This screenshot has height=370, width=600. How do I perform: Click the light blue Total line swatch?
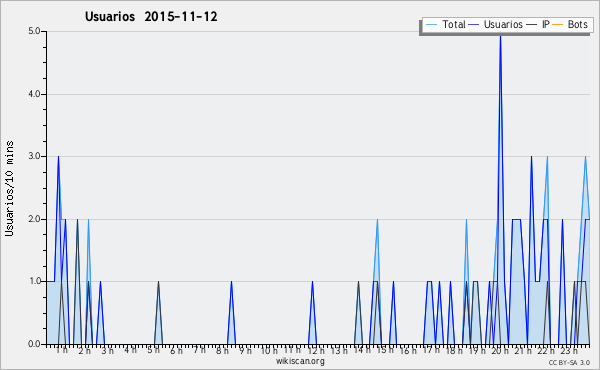tap(431, 25)
